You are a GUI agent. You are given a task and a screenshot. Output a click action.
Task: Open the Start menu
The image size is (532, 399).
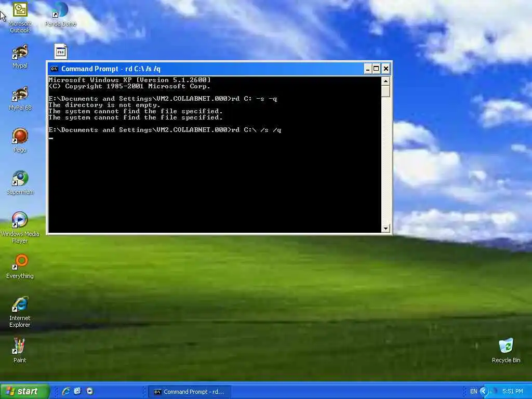[24, 391]
